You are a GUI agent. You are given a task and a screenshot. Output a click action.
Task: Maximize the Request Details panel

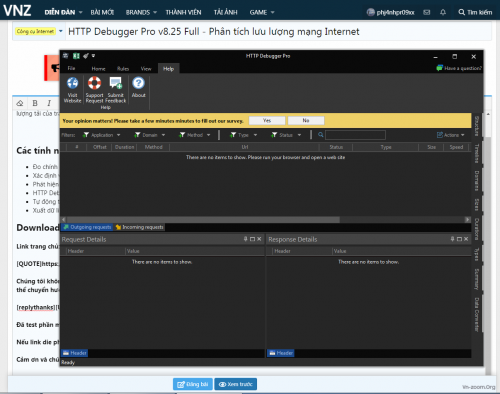(x=252, y=239)
